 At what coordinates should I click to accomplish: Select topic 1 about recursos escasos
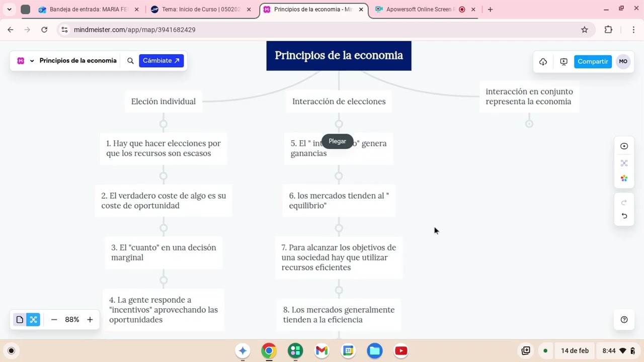click(164, 148)
